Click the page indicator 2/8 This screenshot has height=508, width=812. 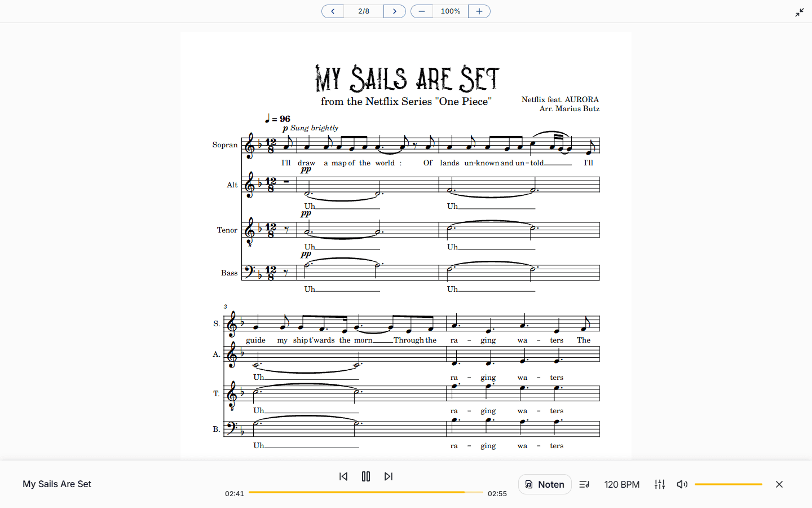click(x=364, y=11)
